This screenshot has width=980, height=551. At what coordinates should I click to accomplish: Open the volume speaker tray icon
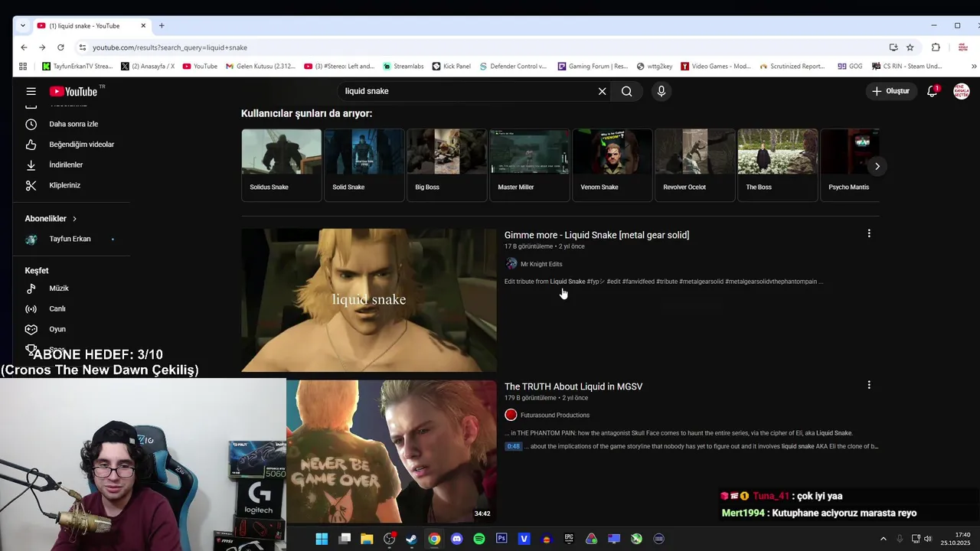(928, 539)
